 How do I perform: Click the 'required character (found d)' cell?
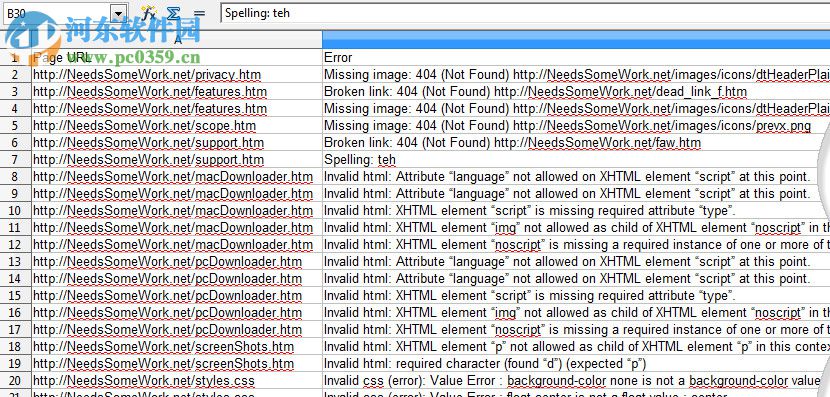[x=576, y=364]
